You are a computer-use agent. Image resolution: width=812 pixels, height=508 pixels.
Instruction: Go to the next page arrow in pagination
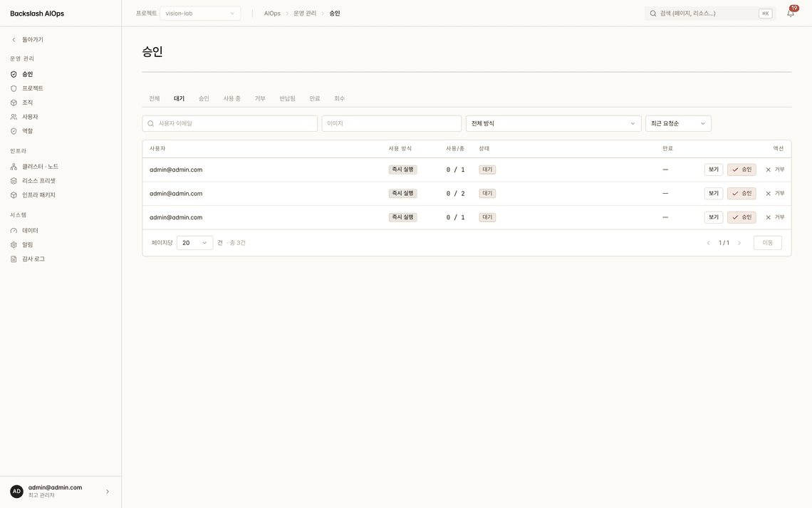pyautogui.click(x=739, y=243)
